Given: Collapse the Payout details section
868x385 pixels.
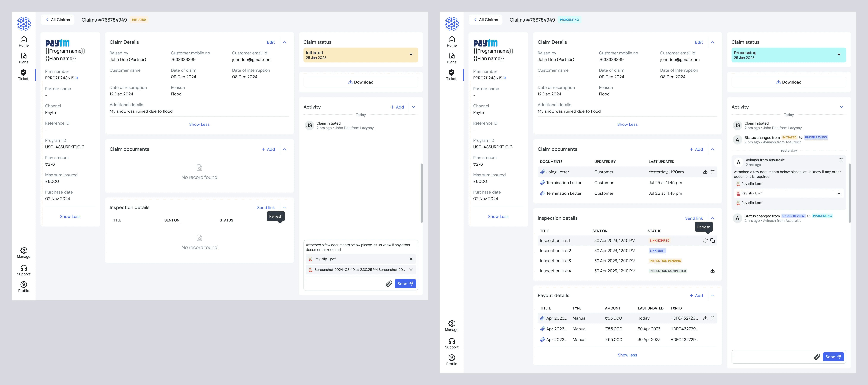Looking at the screenshot, I should [712, 296].
